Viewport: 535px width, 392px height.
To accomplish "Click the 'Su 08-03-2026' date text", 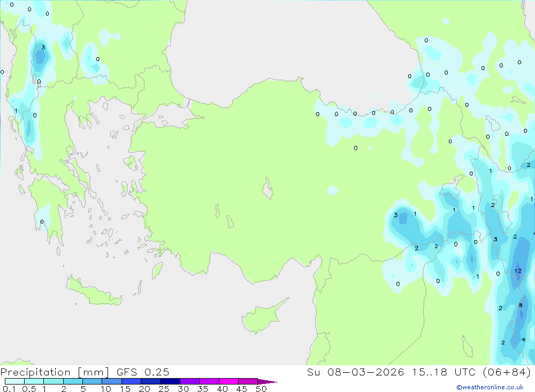I will (x=355, y=372).
